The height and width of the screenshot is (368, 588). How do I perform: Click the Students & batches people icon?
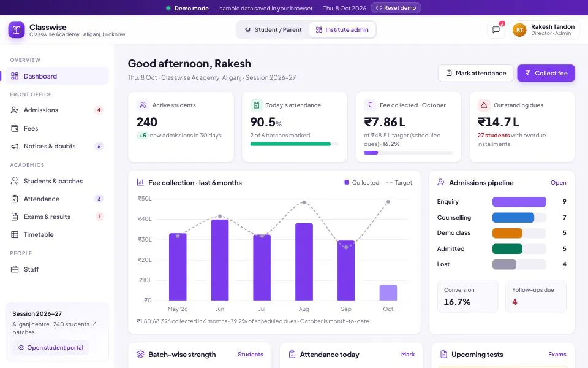(x=15, y=181)
